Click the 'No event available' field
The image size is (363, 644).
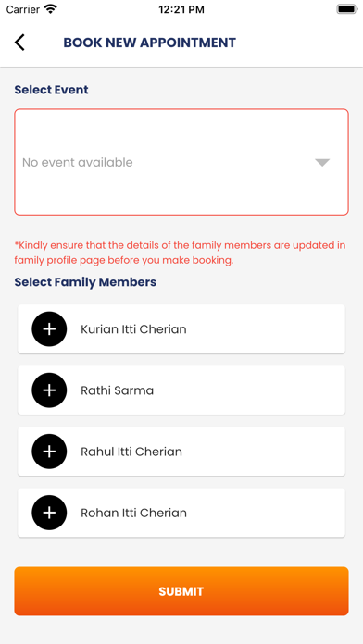click(181, 162)
